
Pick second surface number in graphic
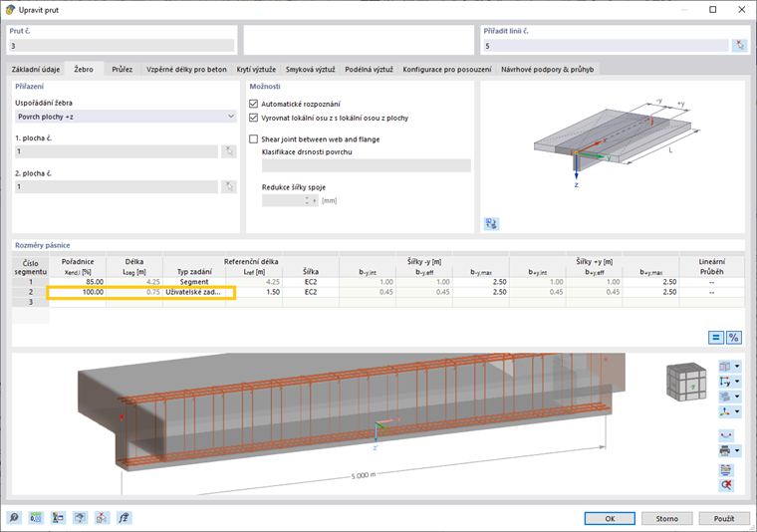point(229,187)
